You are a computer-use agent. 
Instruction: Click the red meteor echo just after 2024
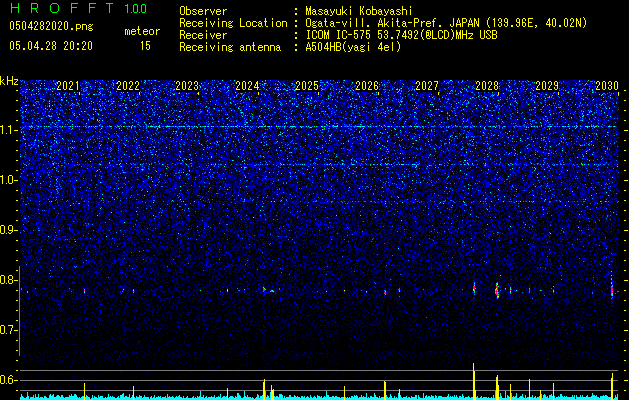(264, 289)
